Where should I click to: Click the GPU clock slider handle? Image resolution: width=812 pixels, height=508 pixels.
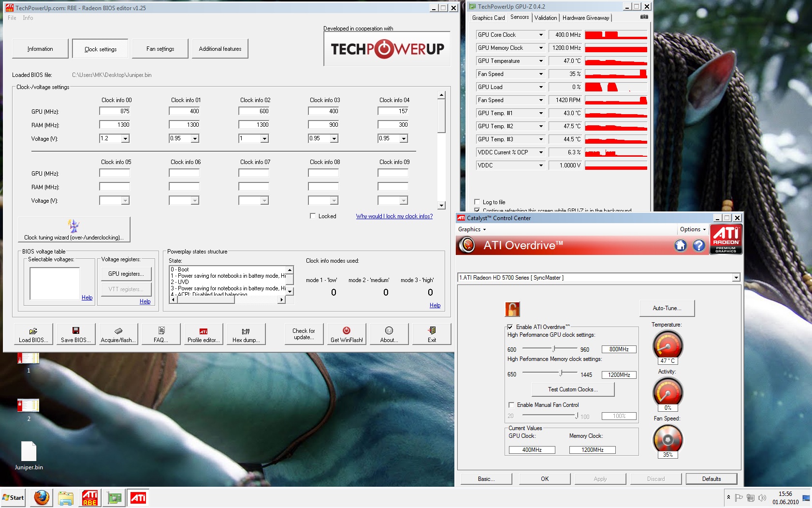point(554,348)
